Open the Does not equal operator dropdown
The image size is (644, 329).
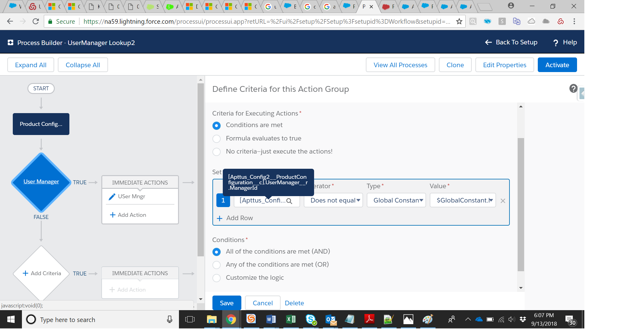point(333,200)
